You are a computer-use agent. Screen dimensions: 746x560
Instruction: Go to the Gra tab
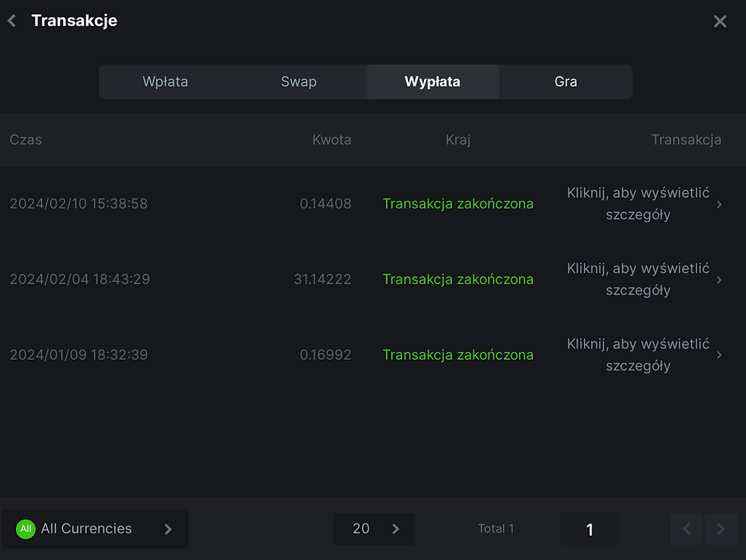[x=566, y=82]
